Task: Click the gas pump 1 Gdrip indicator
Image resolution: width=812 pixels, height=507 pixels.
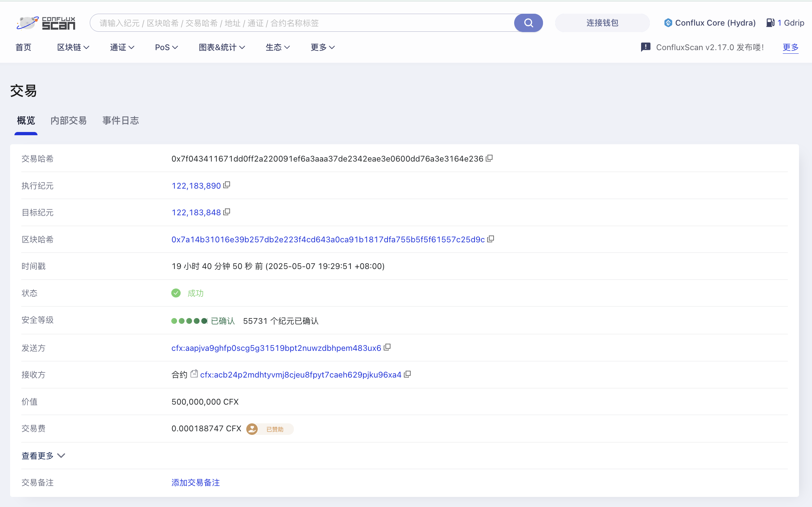Action: (785, 23)
